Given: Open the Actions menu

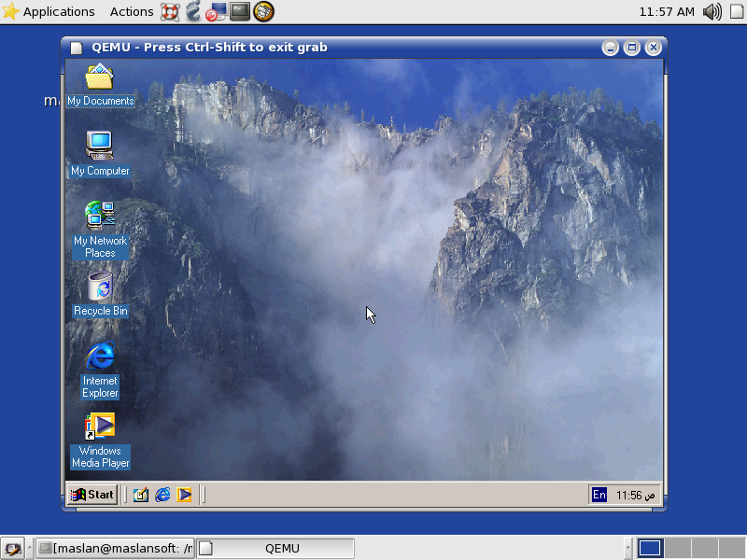Looking at the screenshot, I should click(131, 11).
